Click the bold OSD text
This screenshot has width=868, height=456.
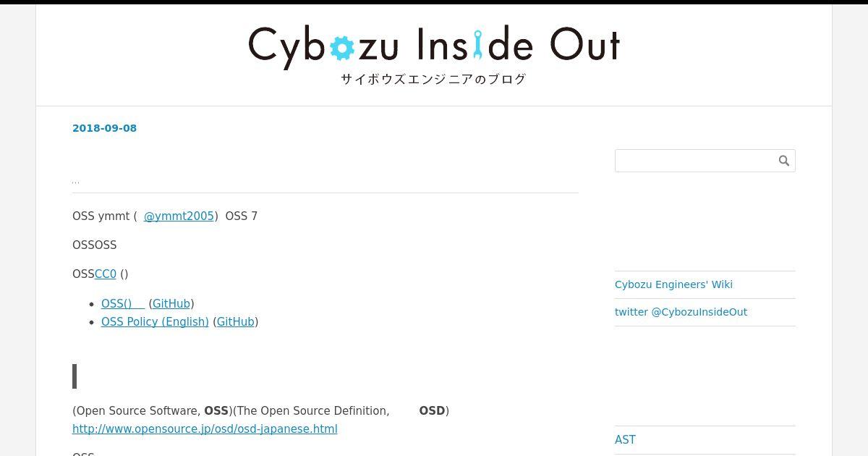(x=432, y=411)
